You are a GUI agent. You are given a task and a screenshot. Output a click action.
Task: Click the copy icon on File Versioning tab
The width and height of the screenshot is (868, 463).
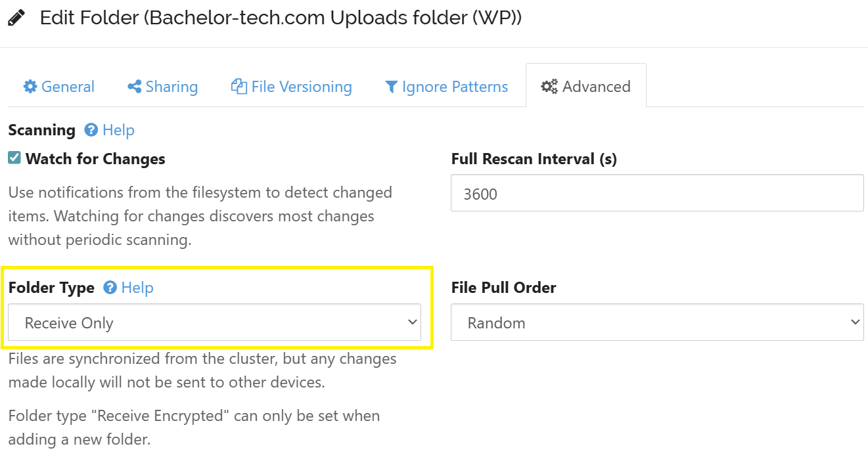[239, 87]
